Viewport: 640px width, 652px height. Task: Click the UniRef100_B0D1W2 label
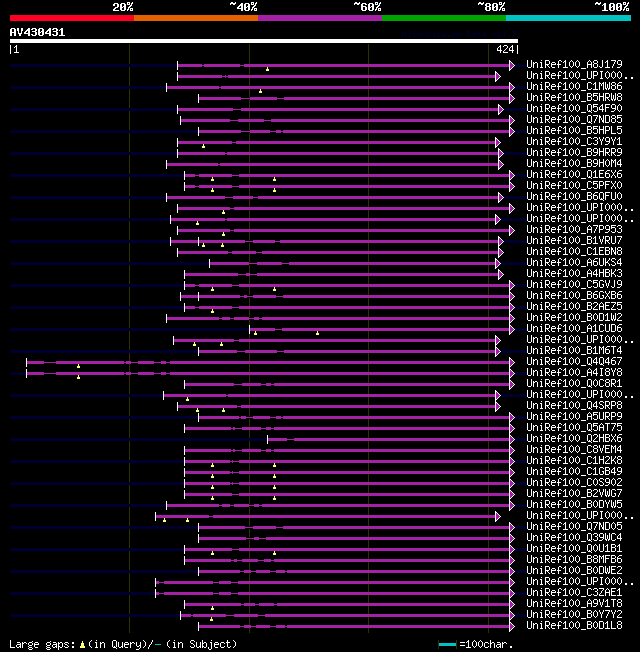574,318
